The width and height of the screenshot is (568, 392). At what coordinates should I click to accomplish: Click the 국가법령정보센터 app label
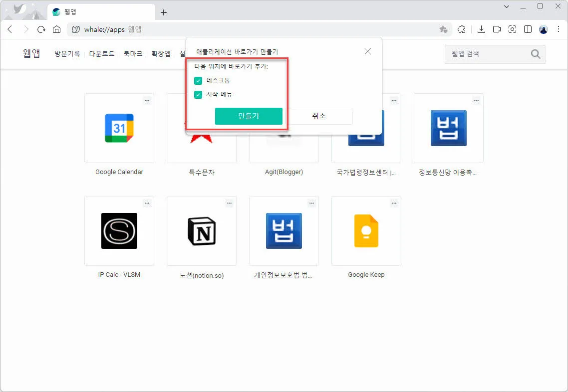[x=366, y=173]
